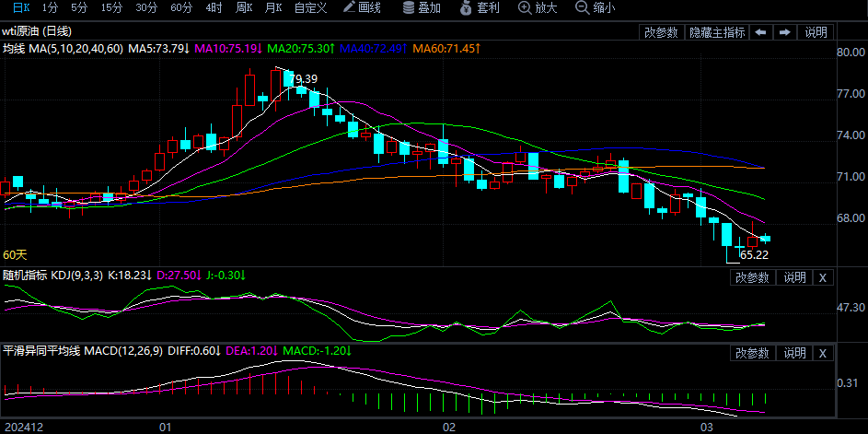Image resolution: width=868 pixels, height=434 pixels.
Task: Click 改参数 for the MA indicator
Action: (x=661, y=32)
